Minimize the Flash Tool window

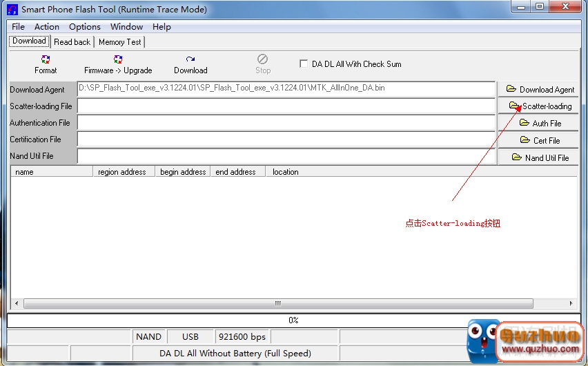pos(521,7)
